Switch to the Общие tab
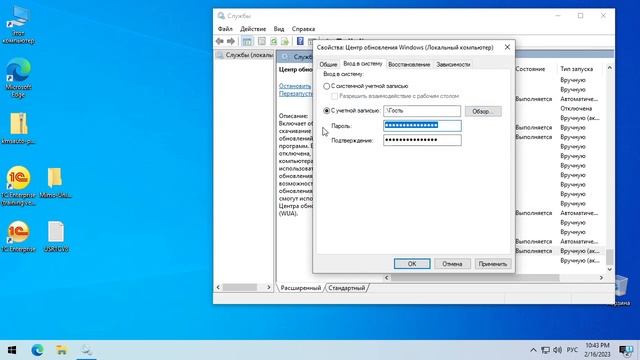This screenshot has width=640, height=360. [328, 64]
